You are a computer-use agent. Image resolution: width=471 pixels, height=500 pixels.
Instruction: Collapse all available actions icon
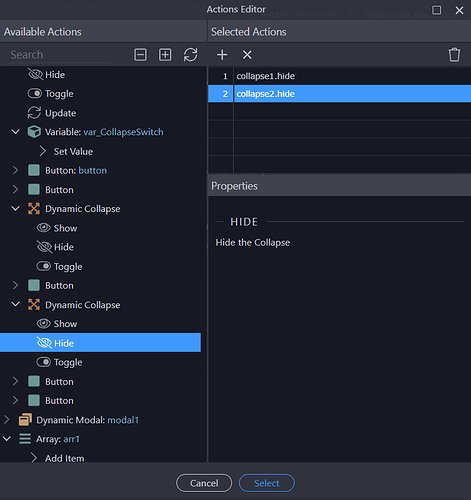pyautogui.click(x=140, y=55)
